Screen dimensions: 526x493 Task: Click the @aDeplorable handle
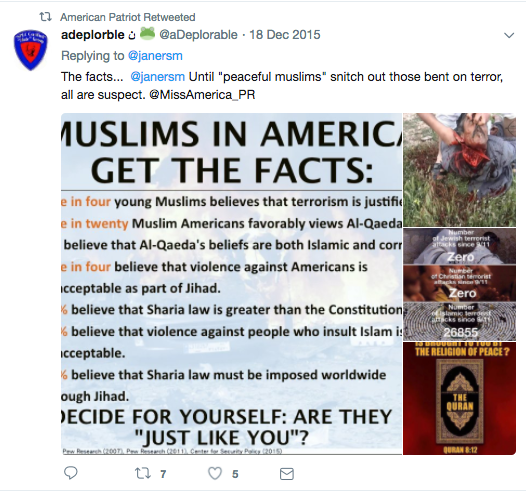(198, 35)
